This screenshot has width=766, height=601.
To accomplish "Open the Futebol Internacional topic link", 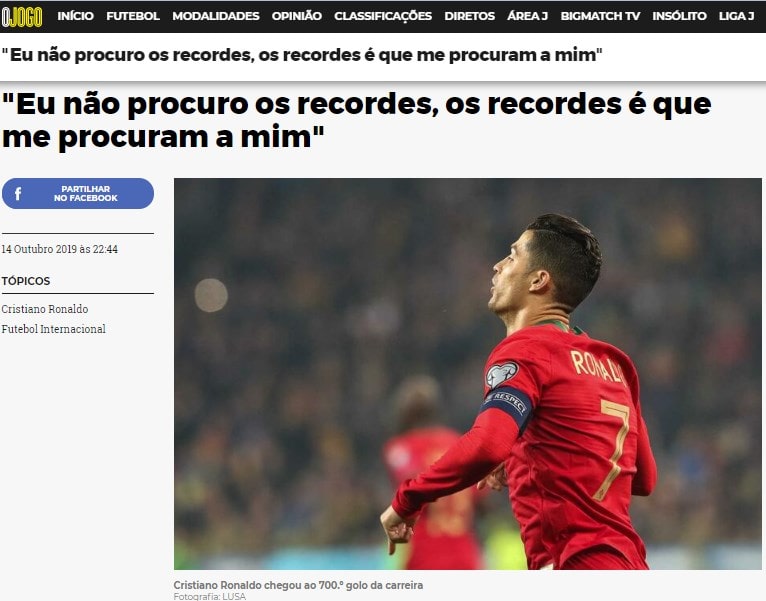I will (53, 329).
